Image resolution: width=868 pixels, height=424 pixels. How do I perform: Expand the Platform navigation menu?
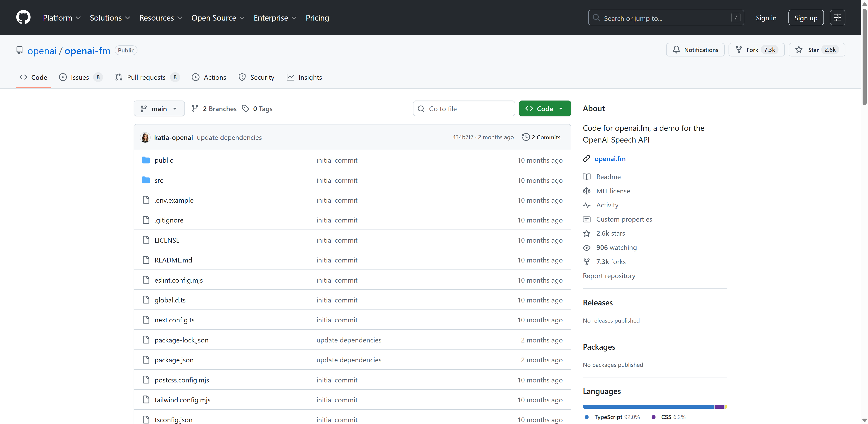pyautogui.click(x=62, y=18)
